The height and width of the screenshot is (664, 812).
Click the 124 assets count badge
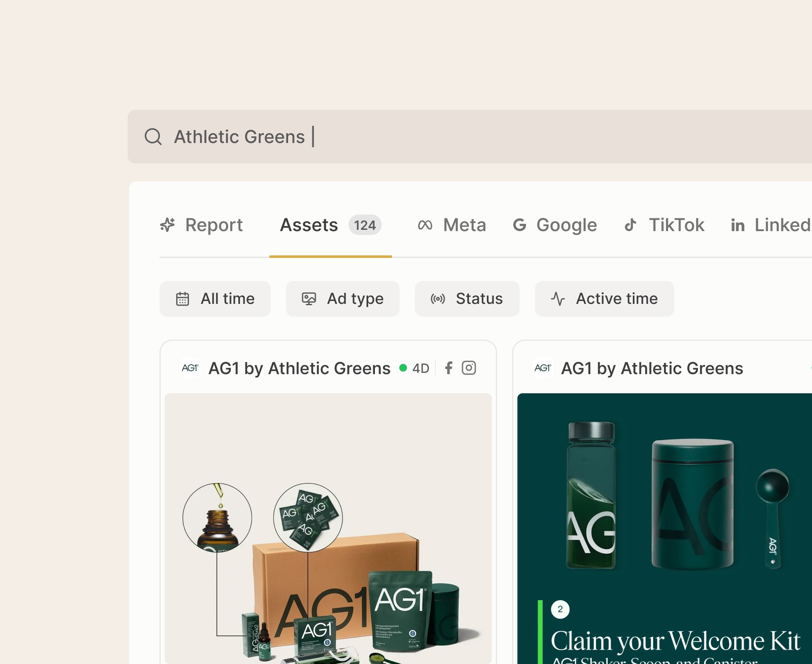(x=365, y=225)
